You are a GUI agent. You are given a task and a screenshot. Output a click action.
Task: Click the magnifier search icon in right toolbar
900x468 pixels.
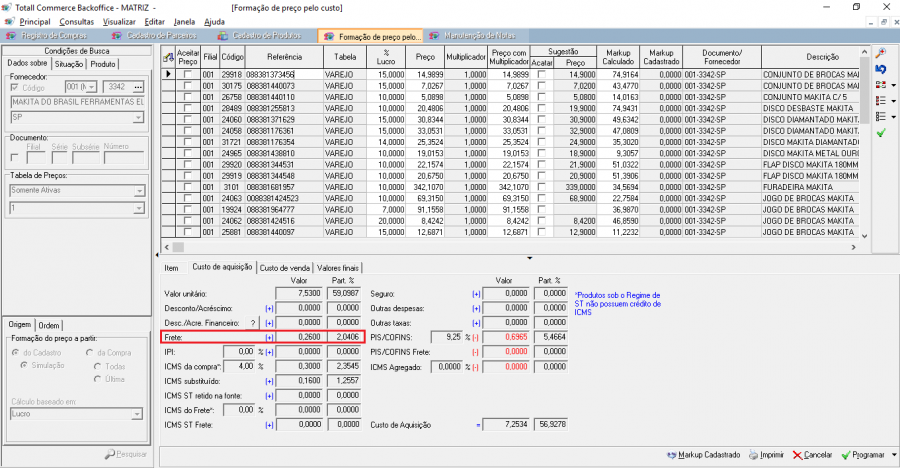(880, 52)
